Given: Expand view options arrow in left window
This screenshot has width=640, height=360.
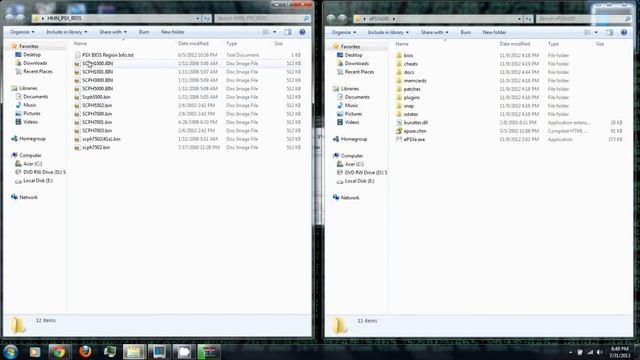Looking at the screenshot, I should tap(274, 32).
